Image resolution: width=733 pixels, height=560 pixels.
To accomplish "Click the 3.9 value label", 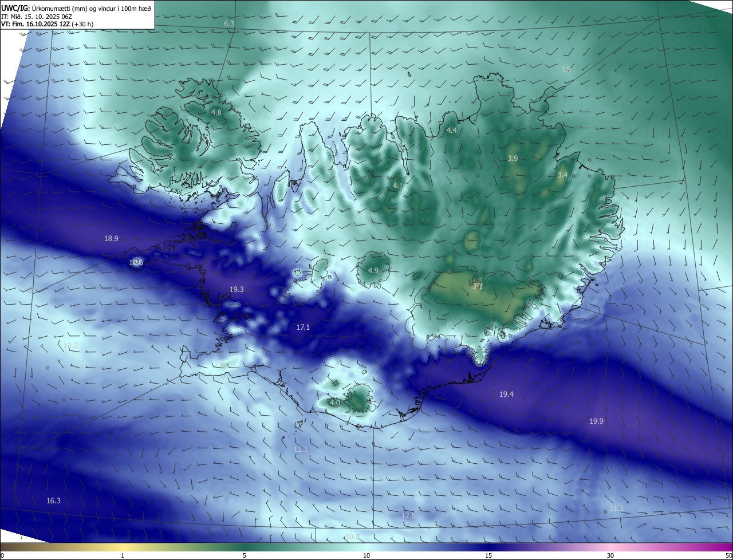I will click(x=513, y=159).
